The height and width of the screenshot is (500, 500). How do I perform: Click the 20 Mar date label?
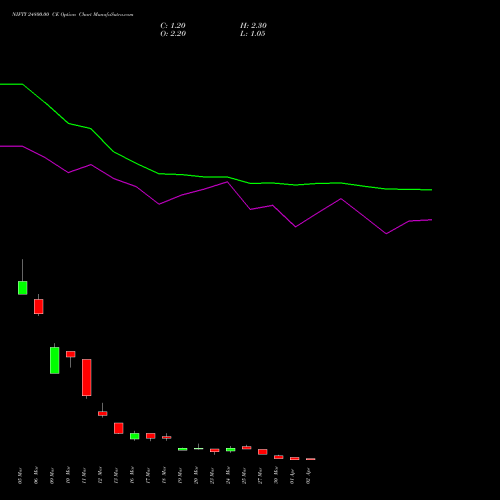197,476
